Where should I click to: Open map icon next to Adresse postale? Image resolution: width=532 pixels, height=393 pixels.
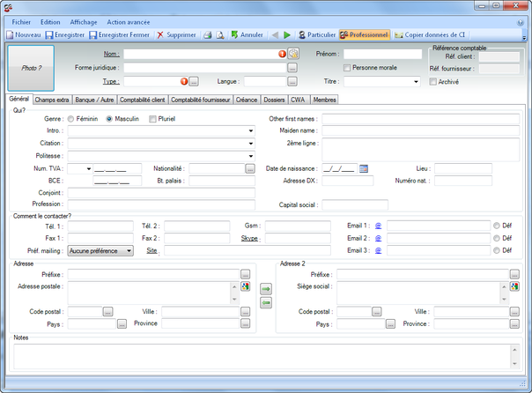pos(245,286)
